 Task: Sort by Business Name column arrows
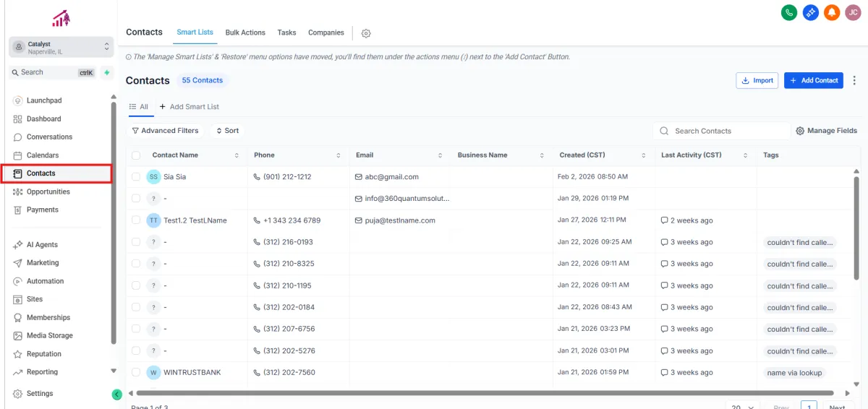click(542, 155)
